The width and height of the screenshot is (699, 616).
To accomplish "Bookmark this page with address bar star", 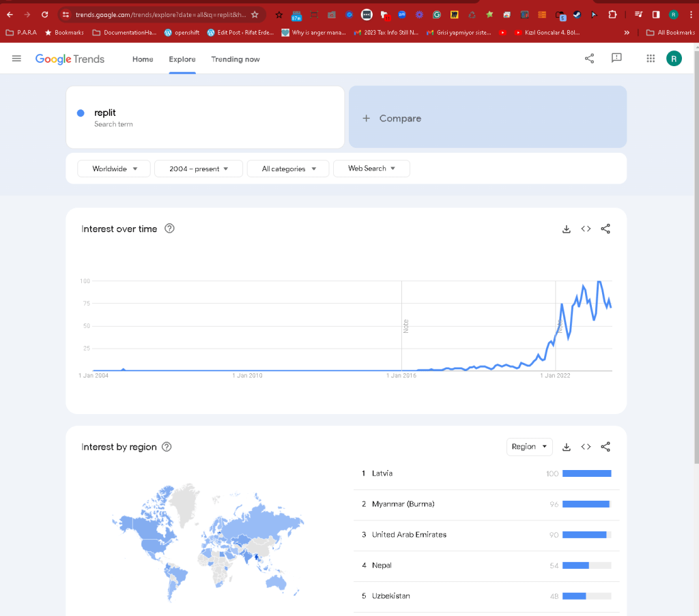I will click(x=255, y=15).
